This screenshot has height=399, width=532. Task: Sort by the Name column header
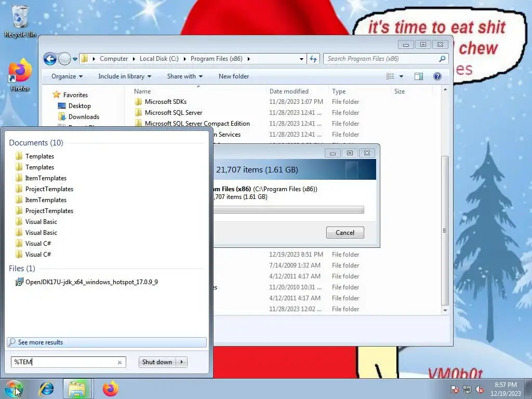coord(142,91)
